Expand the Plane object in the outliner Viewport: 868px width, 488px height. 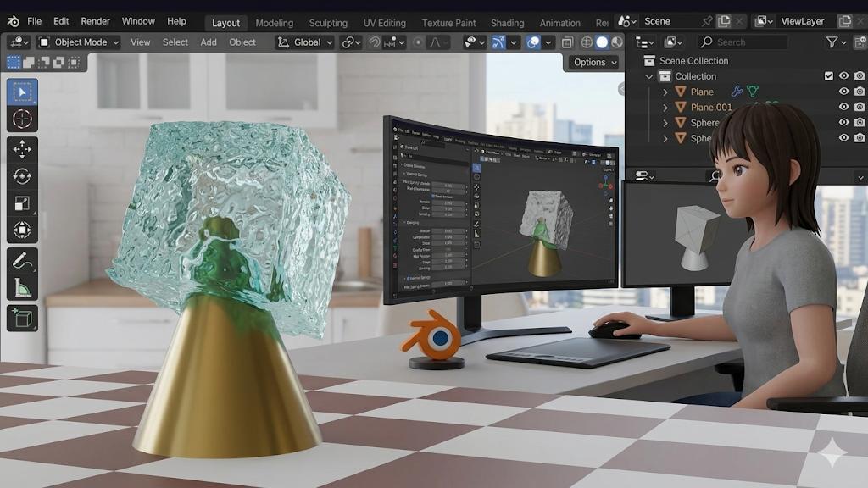665,91
